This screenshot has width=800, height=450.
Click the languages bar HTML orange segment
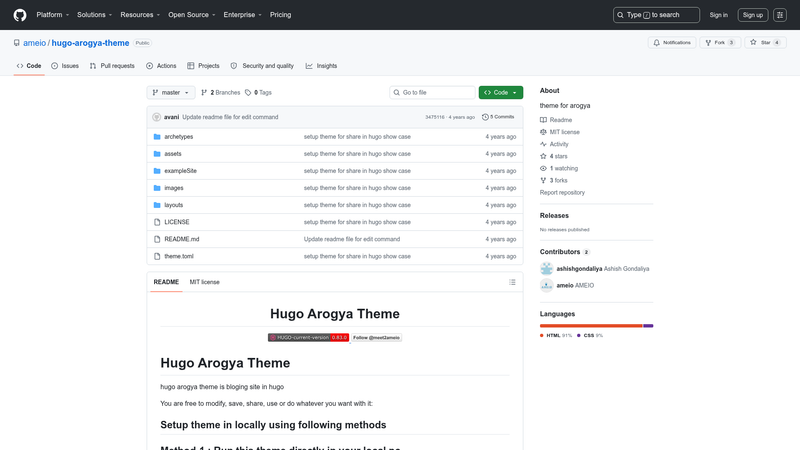tap(591, 326)
